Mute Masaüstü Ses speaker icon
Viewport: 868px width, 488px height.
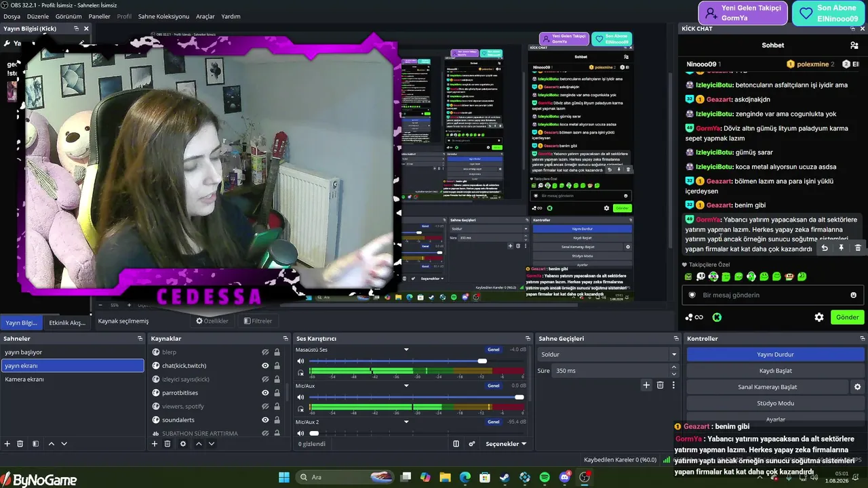tap(300, 361)
